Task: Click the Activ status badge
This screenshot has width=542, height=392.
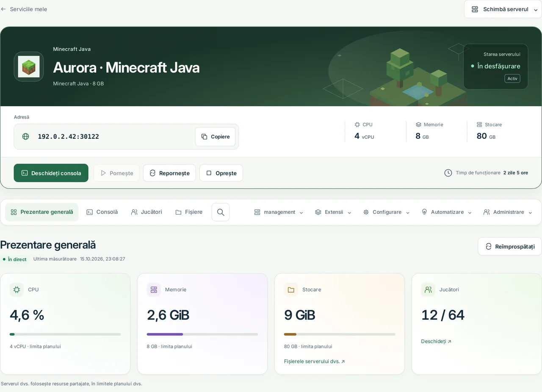Action: pyautogui.click(x=512, y=79)
